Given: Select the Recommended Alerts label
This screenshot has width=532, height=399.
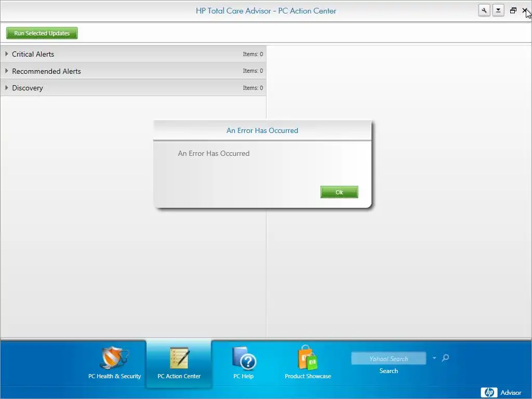Looking at the screenshot, I should point(46,71).
